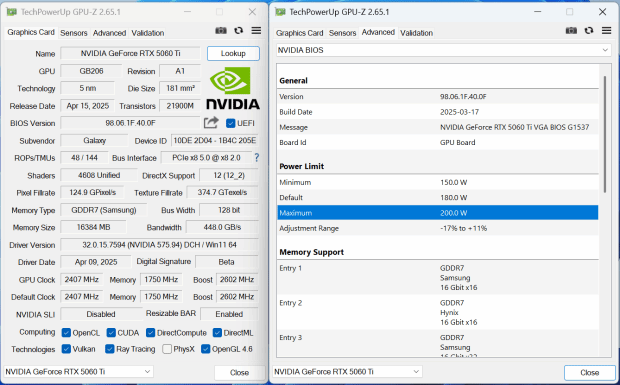Click the Lookup button
620x385 pixels.
point(233,53)
